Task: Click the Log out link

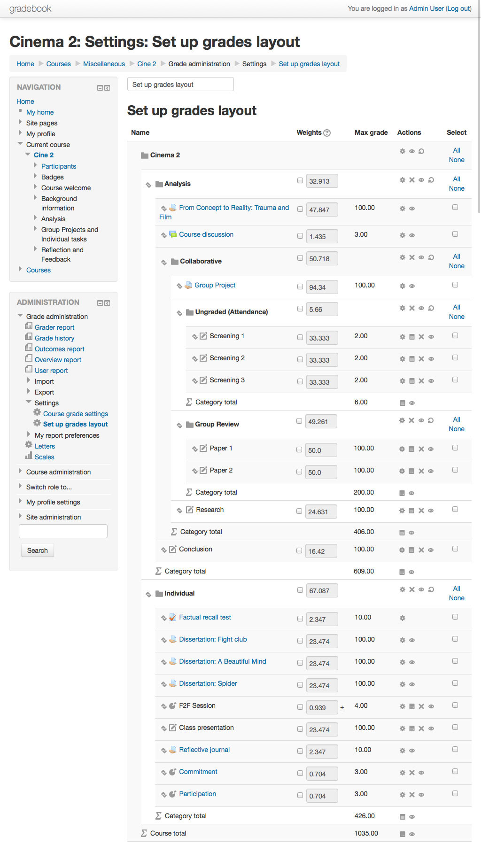Action: click(458, 8)
